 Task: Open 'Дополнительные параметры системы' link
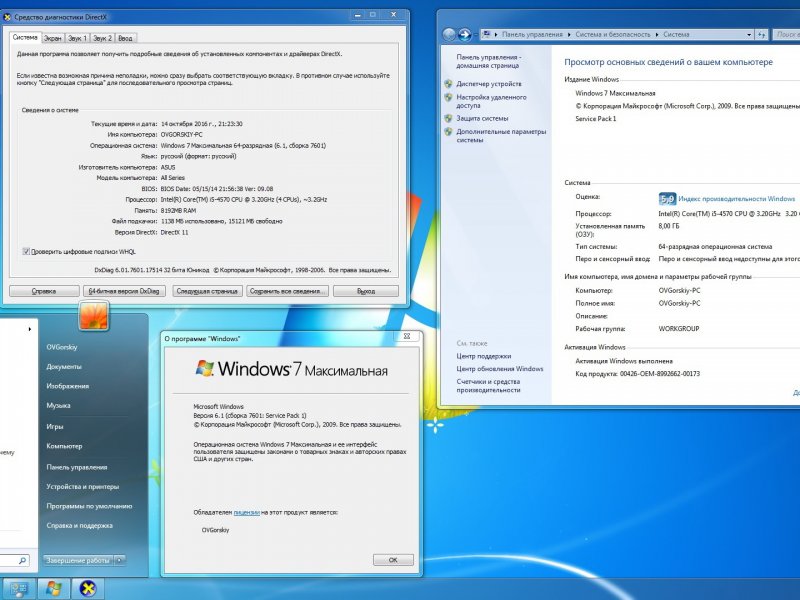tap(501, 136)
